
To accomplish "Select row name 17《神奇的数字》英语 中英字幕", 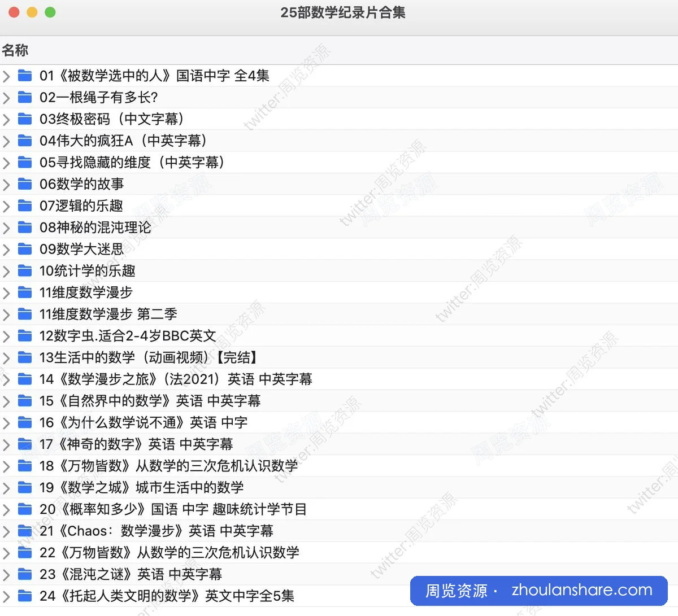I will [x=136, y=444].
